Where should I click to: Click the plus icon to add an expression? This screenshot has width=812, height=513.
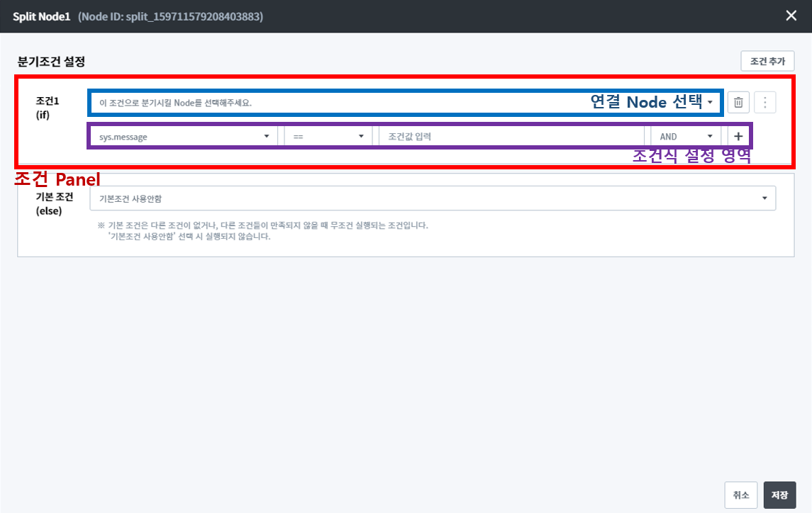738,137
